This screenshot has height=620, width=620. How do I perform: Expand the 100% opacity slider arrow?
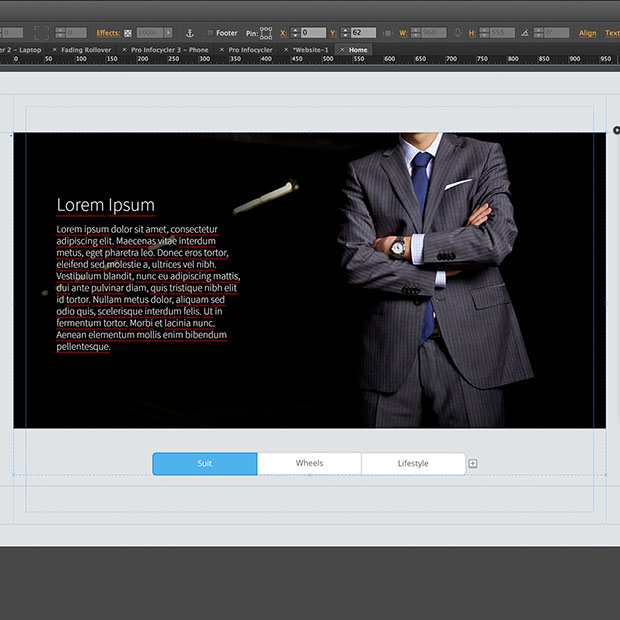[x=168, y=32]
